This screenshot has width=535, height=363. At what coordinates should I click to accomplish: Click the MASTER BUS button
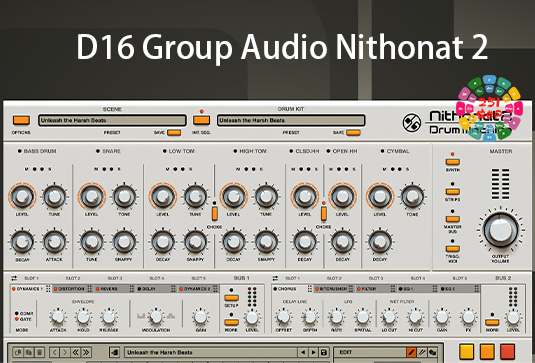[x=452, y=219]
